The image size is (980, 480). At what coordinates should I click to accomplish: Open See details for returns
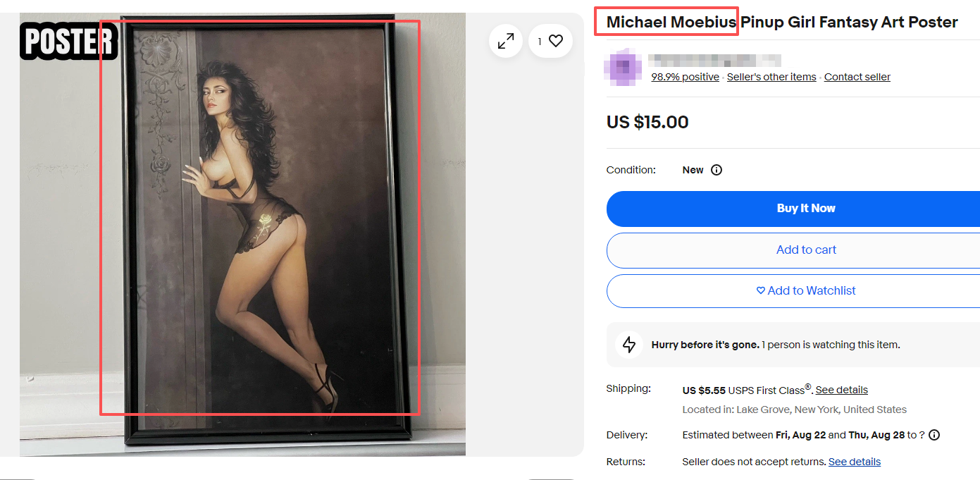click(x=854, y=462)
